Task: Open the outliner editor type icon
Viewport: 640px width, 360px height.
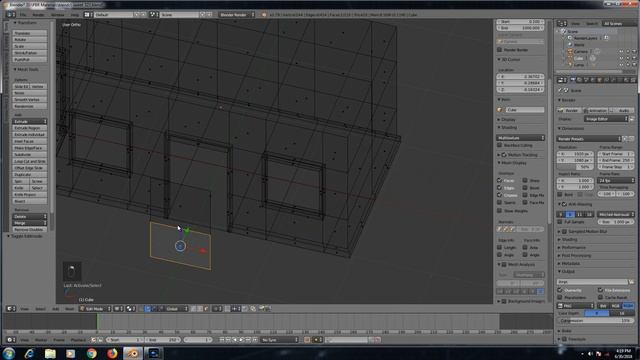Action: point(562,24)
